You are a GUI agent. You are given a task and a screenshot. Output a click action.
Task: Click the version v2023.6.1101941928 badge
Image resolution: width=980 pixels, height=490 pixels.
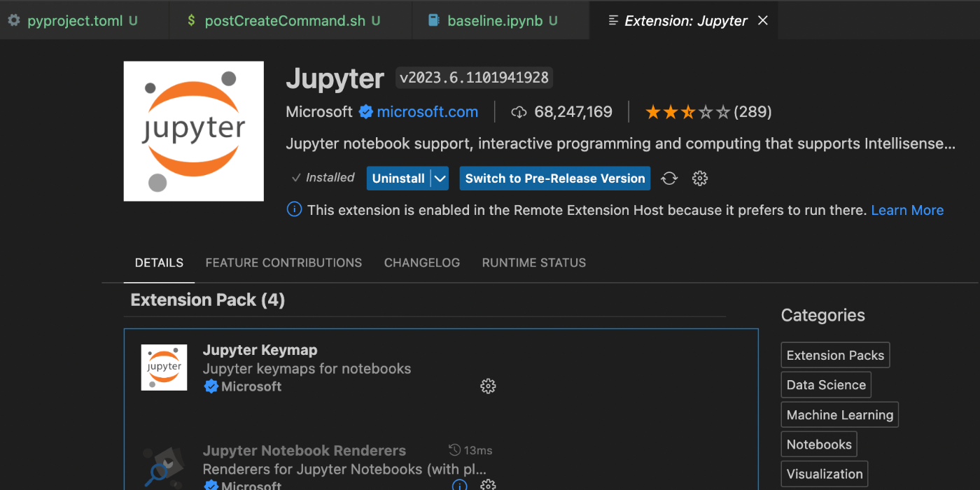coord(474,78)
